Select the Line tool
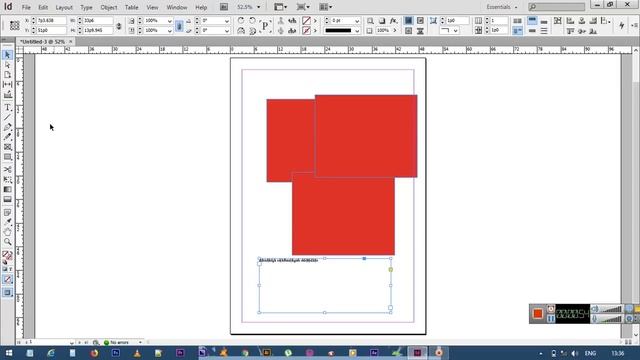The width and height of the screenshot is (640, 360). tap(7, 118)
